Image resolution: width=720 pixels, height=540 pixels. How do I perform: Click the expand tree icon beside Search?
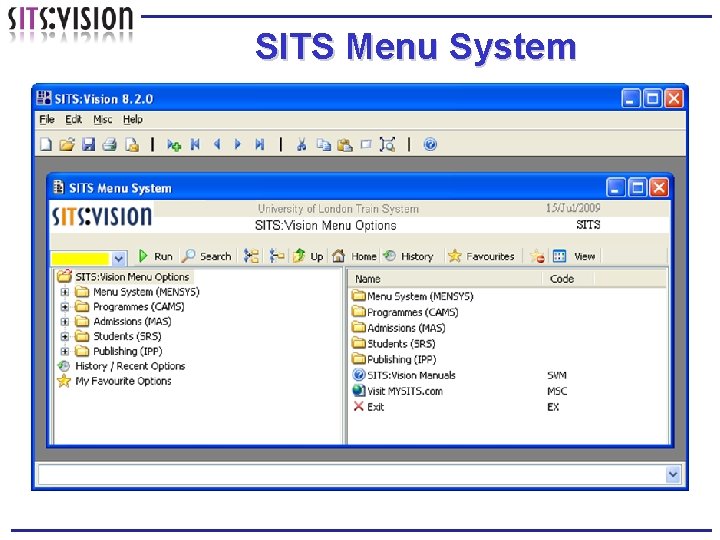[x=251, y=256]
